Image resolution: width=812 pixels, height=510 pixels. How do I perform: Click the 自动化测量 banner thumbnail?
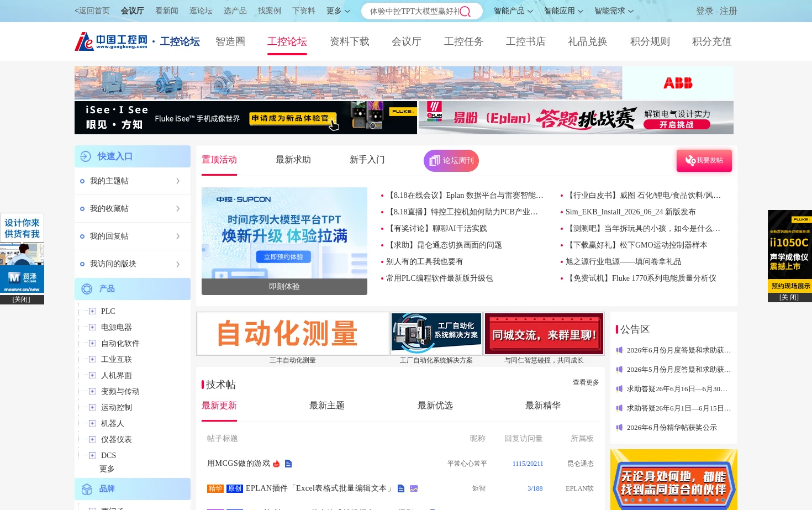293,334
